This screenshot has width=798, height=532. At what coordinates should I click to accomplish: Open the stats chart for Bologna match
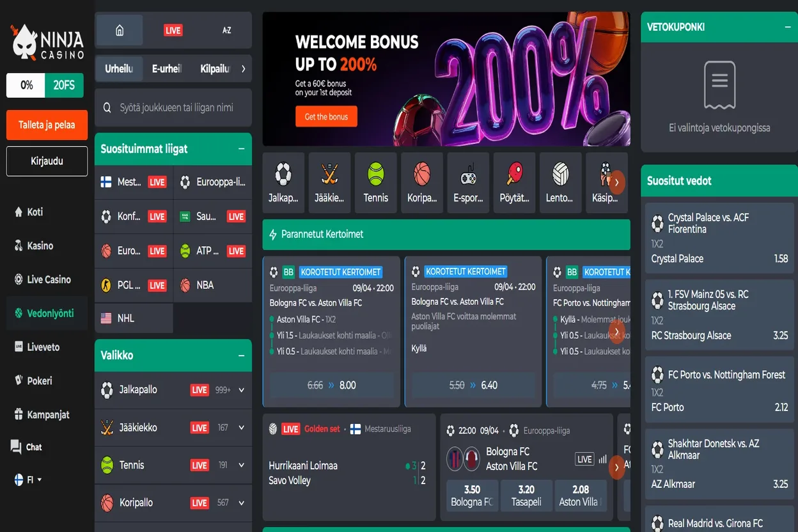602,459
